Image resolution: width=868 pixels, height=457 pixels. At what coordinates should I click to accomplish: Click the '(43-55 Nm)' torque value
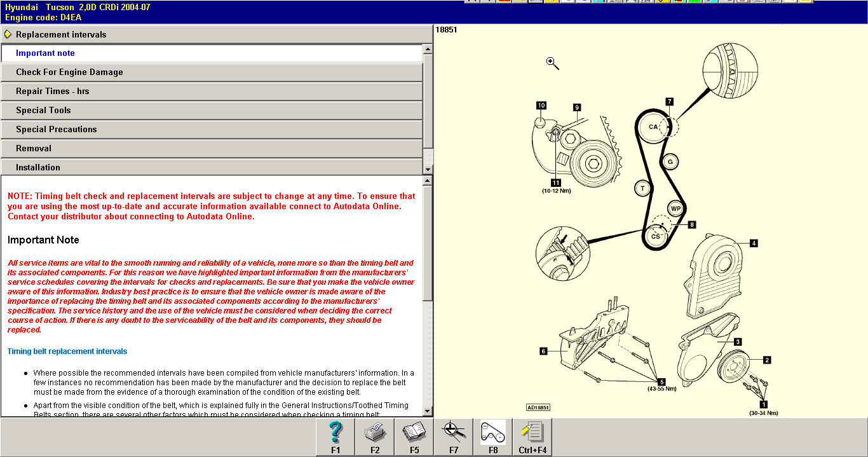click(x=661, y=389)
